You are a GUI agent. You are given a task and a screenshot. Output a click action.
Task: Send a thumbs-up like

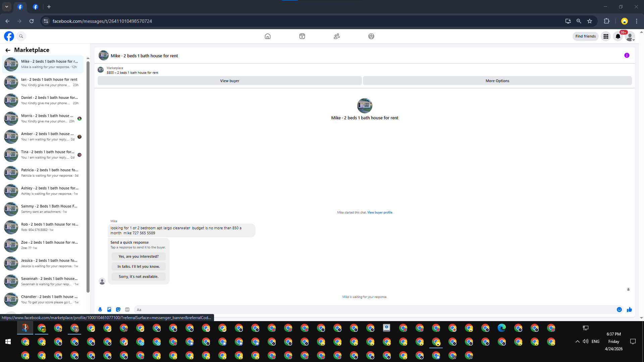click(x=629, y=310)
